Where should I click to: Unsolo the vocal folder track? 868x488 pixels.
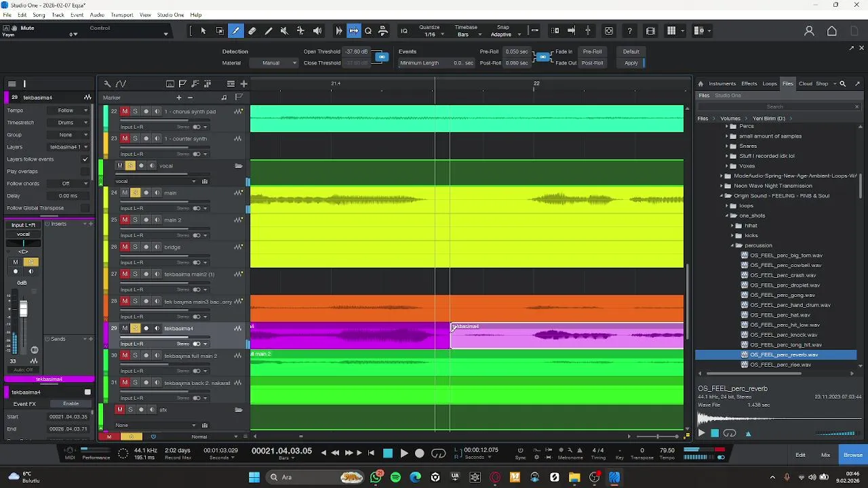click(x=130, y=165)
